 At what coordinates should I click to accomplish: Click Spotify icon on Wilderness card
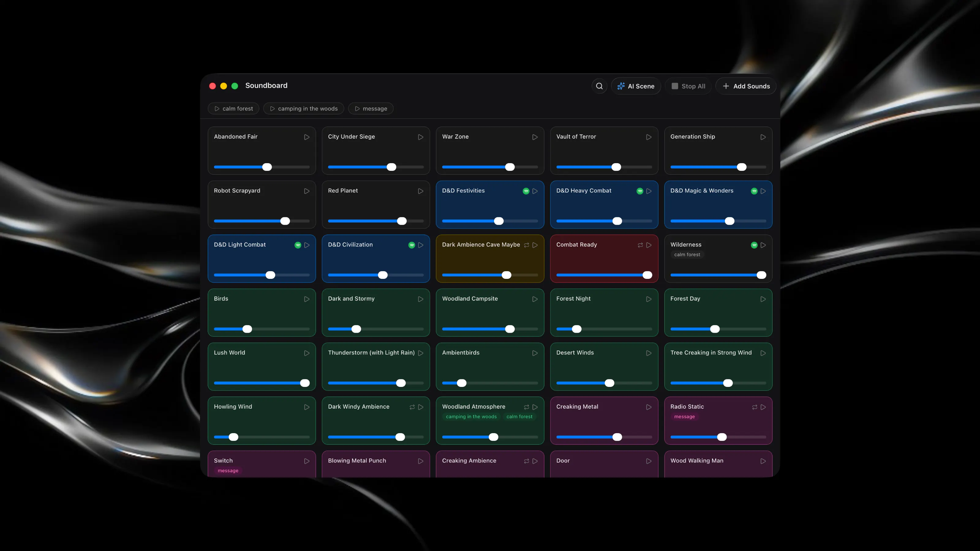754,245
